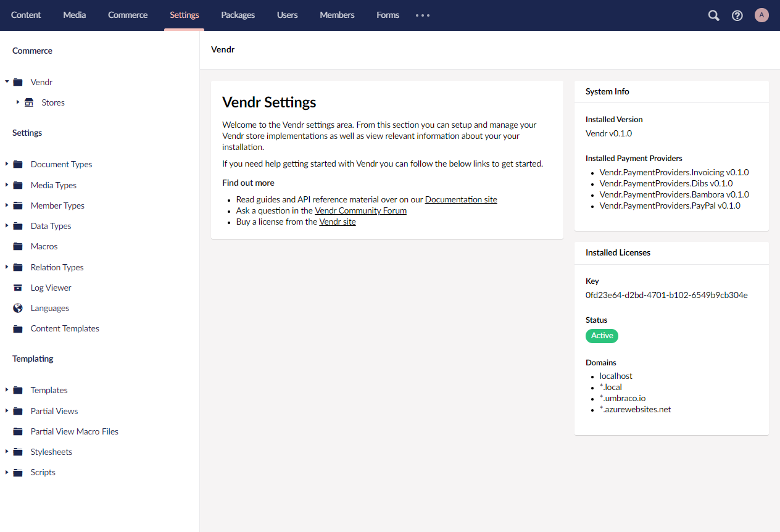Click the Partial Views folder icon
780x532 pixels.
(x=18, y=411)
